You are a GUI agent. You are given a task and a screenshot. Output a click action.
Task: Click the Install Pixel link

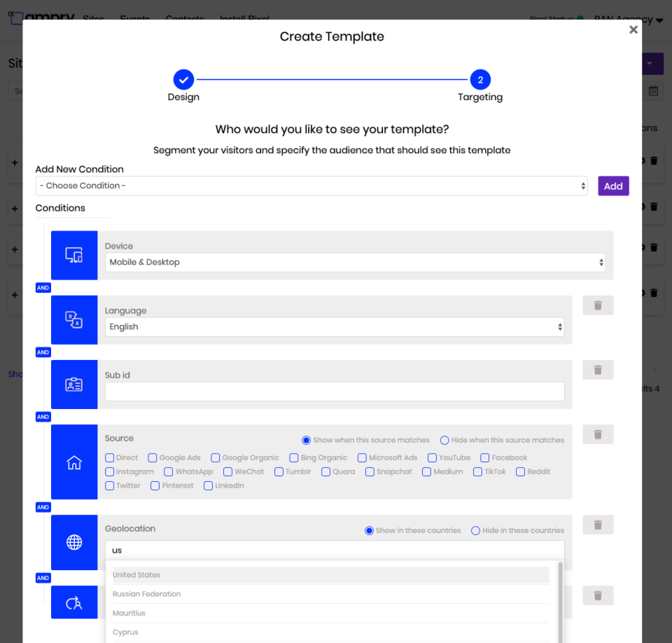point(244,20)
